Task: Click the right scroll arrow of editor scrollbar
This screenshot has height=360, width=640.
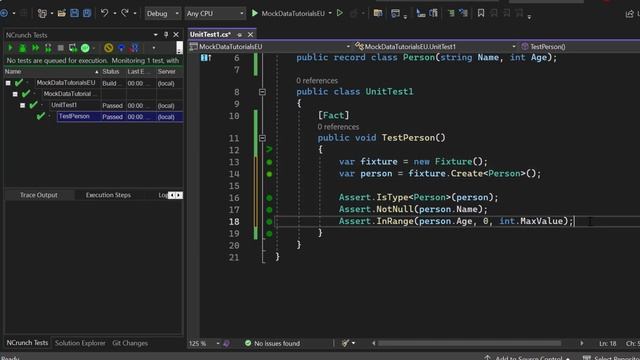Action: click(x=582, y=343)
